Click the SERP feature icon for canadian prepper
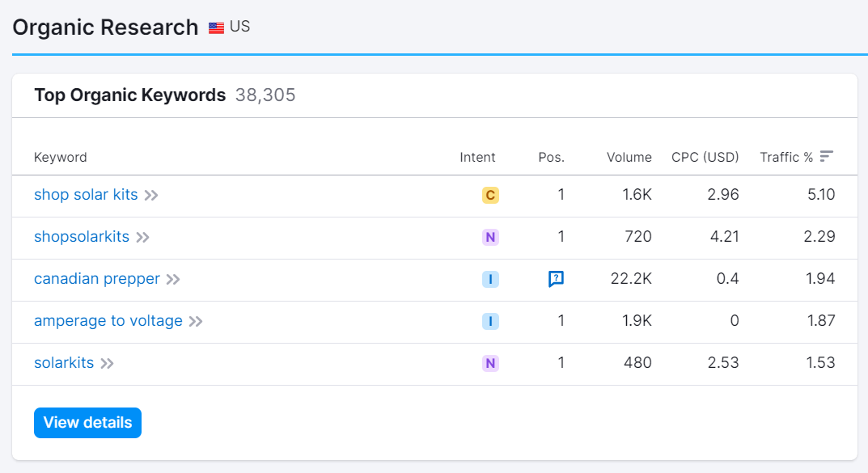Screen dimensions: 868x473 point(556,279)
